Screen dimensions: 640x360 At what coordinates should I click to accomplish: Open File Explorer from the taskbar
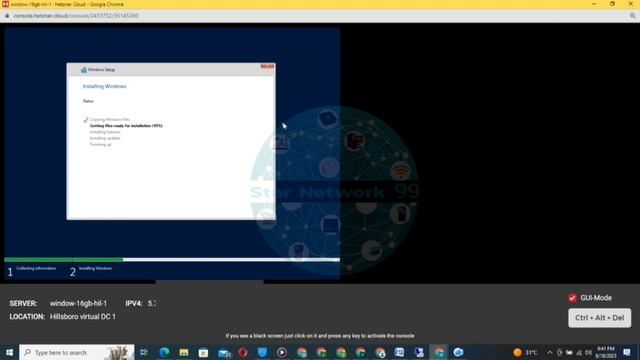184,352
